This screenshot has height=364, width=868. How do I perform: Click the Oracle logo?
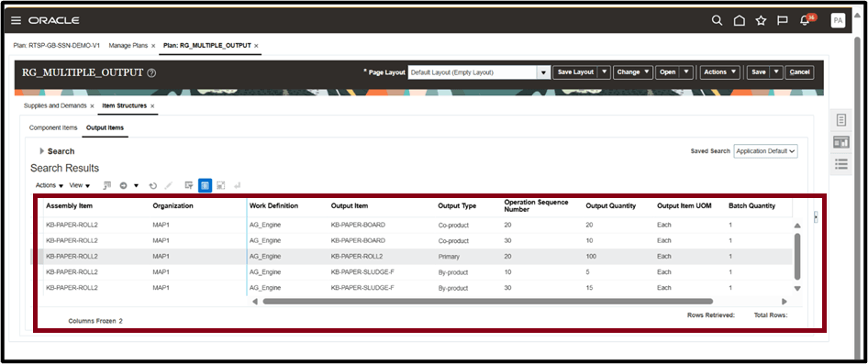click(54, 20)
